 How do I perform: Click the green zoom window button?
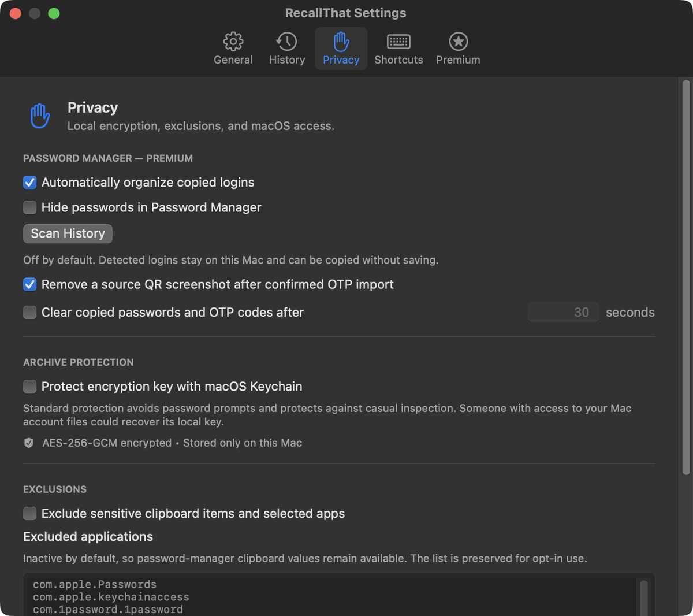54,13
